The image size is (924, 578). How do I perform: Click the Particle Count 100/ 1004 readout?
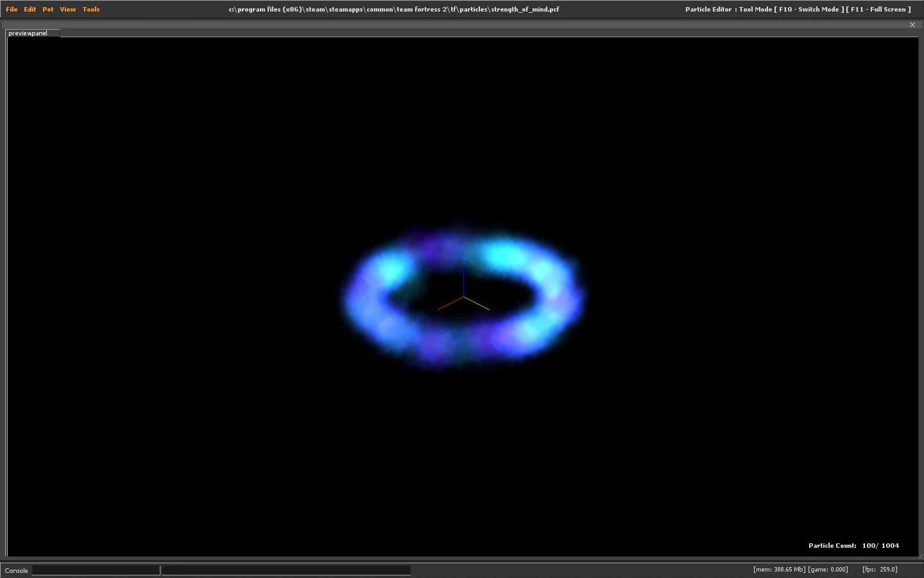[853, 546]
